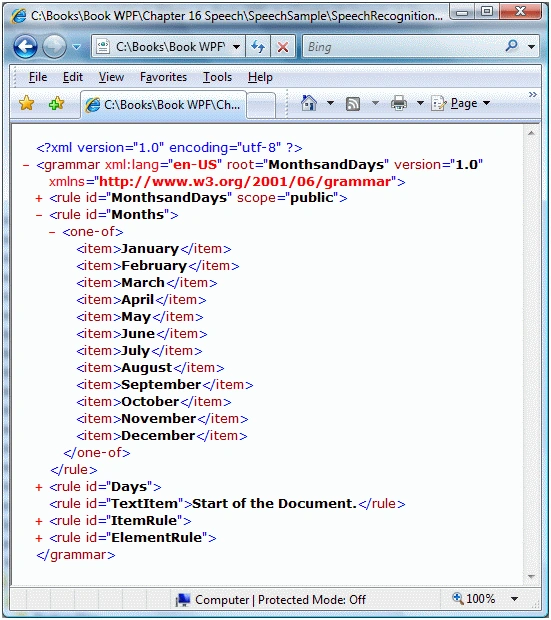The width and height of the screenshot is (551, 620).
Task: Click Internet Explorer icon in title bar
Action: (19, 16)
